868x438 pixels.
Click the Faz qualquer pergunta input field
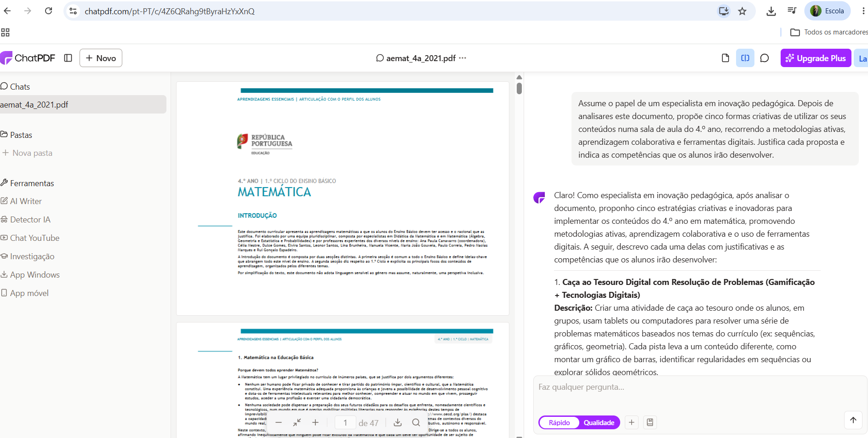pyautogui.click(x=700, y=387)
